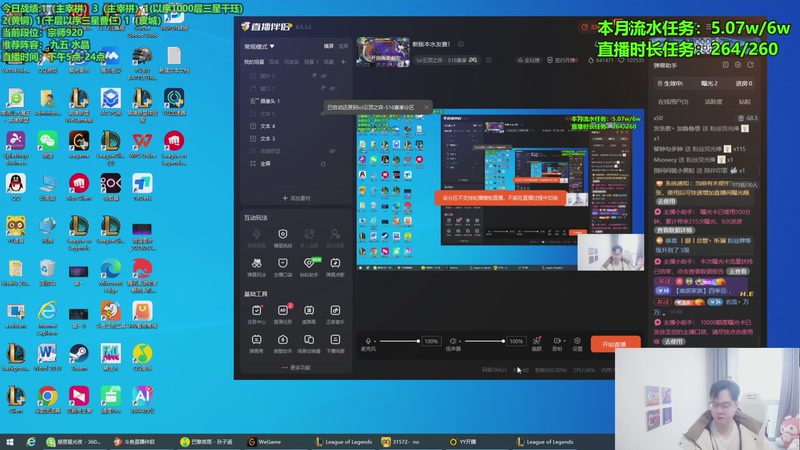This screenshot has width=800, height=450.
Task: Toggle visibility of the 图片 2 source
Action: [x=324, y=76]
